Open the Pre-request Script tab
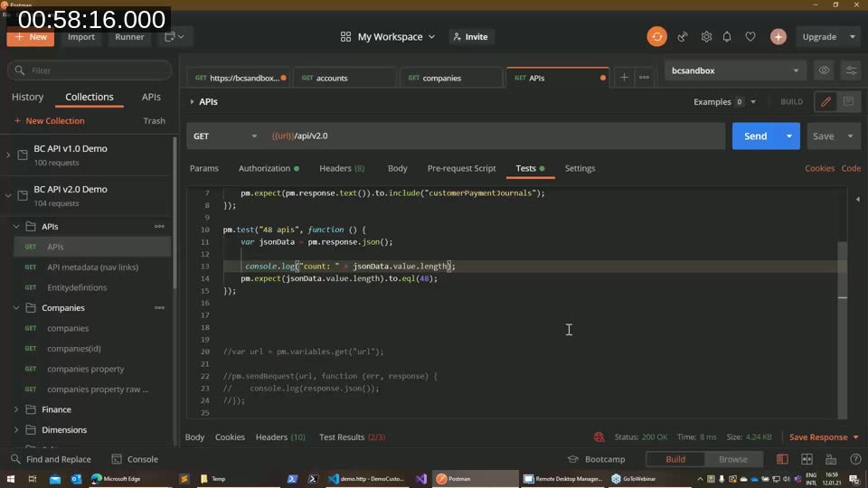The image size is (868, 488). point(461,168)
